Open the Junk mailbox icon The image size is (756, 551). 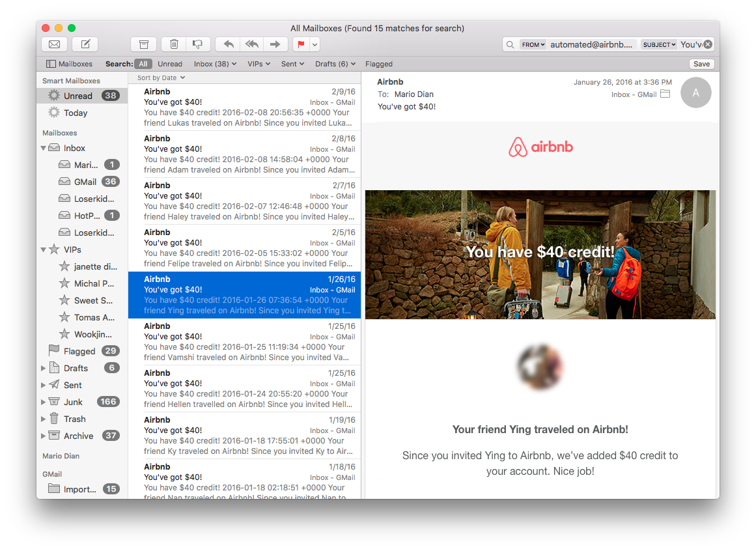pos(54,402)
